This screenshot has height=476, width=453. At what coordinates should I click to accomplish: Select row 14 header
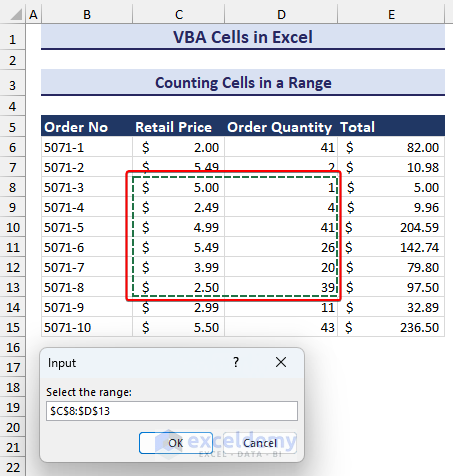(x=13, y=307)
